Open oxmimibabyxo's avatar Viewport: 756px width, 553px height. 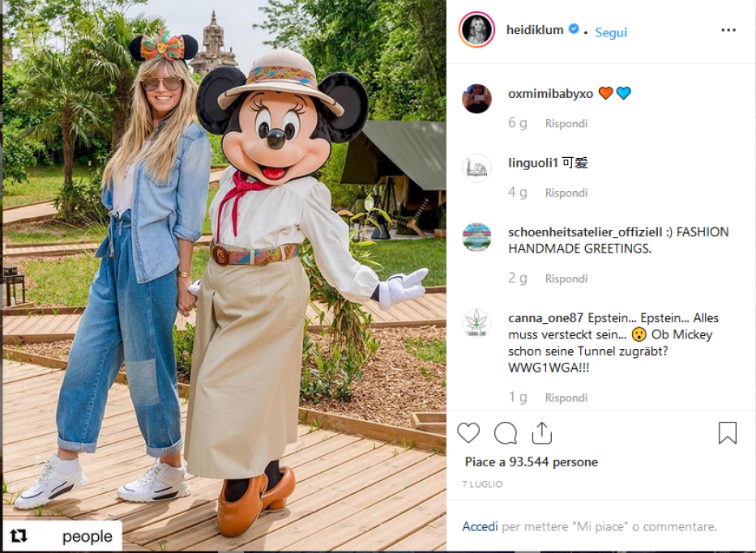[476, 99]
